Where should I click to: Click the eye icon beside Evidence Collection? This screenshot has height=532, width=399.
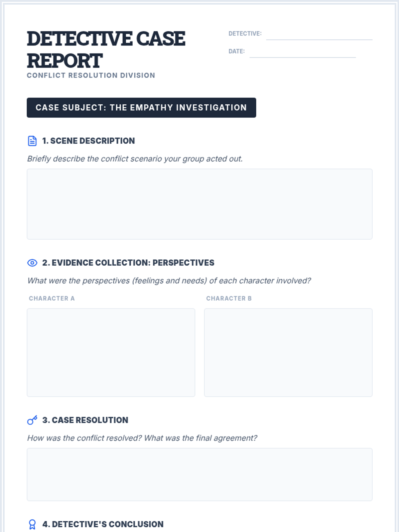click(32, 263)
